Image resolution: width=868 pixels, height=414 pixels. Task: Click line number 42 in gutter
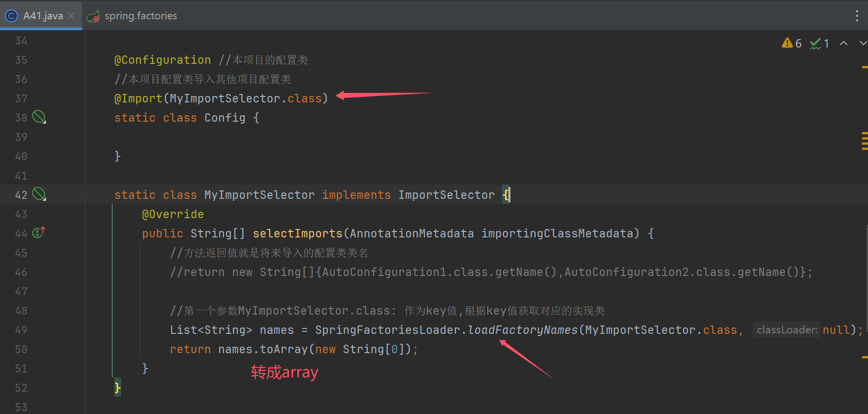pos(21,195)
